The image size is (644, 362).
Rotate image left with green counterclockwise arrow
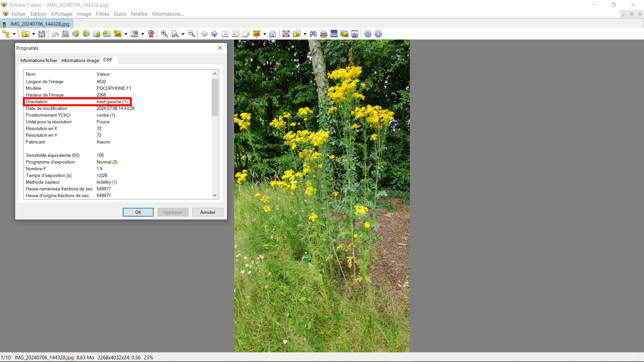tap(76, 34)
